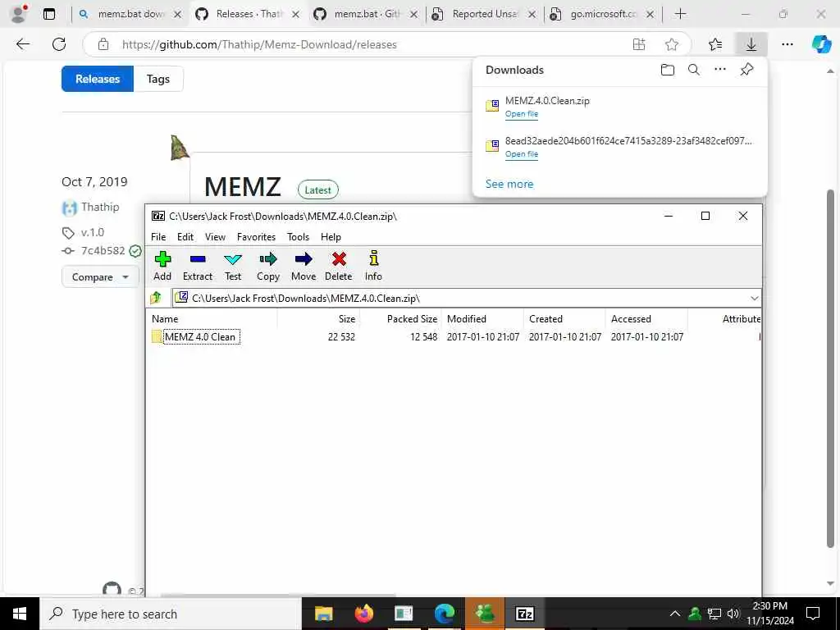This screenshot has width=840, height=630.
Task: Click the browser address bar URL
Action: (x=260, y=44)
